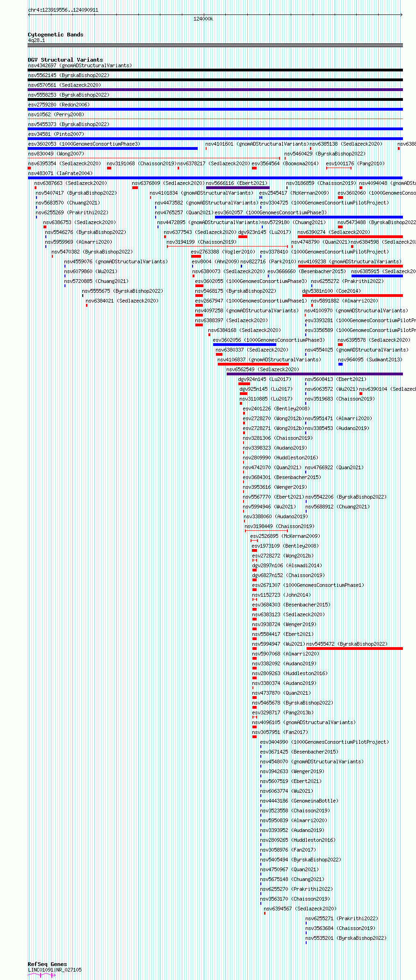Select variant nsv2809990 Huddleston2016
Image resolution: width=416 pixels, height=980 pixels.
[280, 458]
